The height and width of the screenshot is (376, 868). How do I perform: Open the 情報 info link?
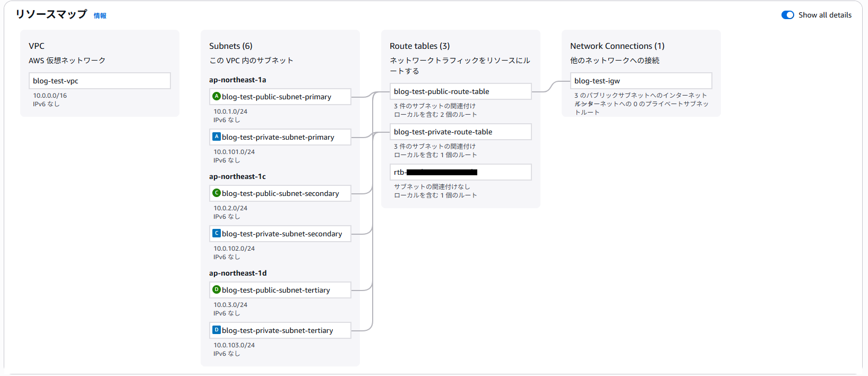tap(100, 16)
